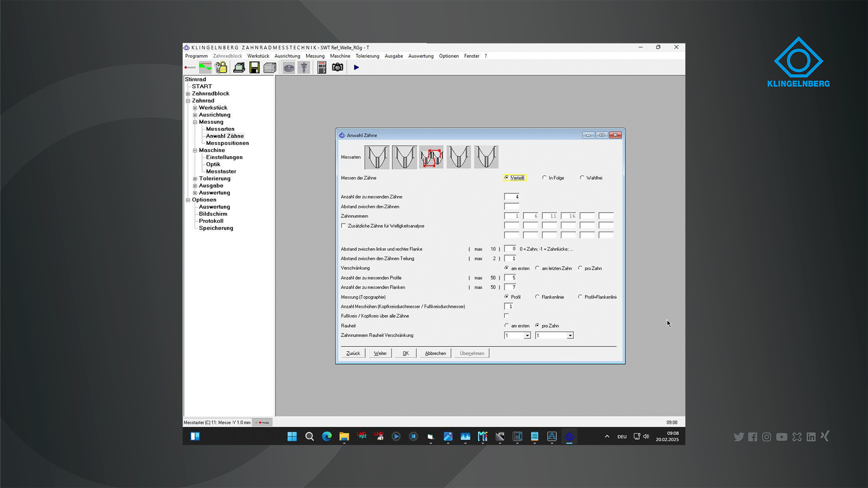
Task: Enable Zusätzliche Zähne für Welligkeitsanalyse checkbox
Action: (344, 225)
